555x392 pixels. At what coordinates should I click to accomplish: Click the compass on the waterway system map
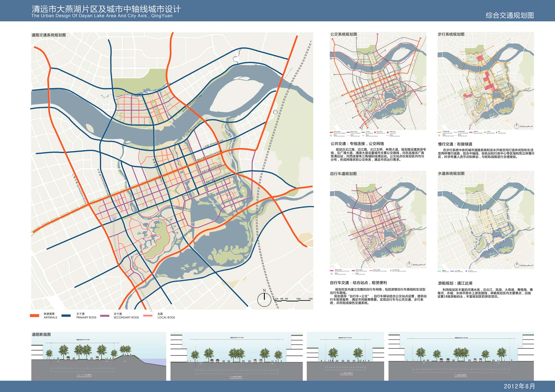tap(516, 265)
